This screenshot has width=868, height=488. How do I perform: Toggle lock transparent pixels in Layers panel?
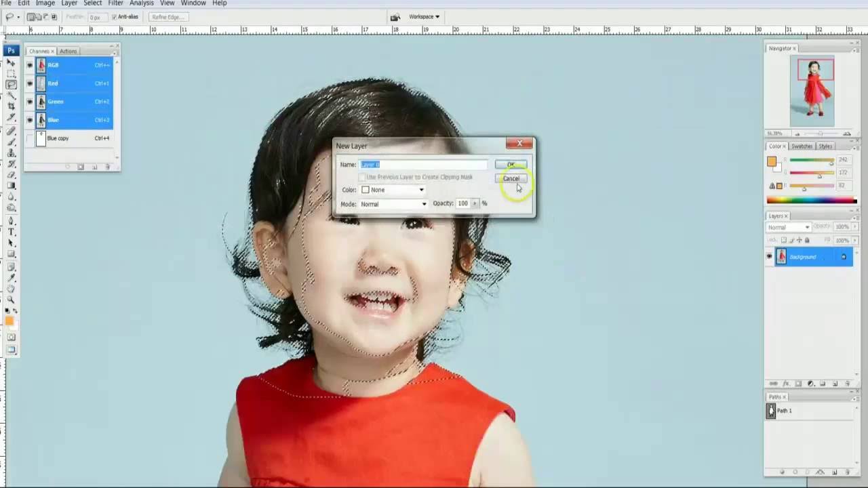[784, 240]
